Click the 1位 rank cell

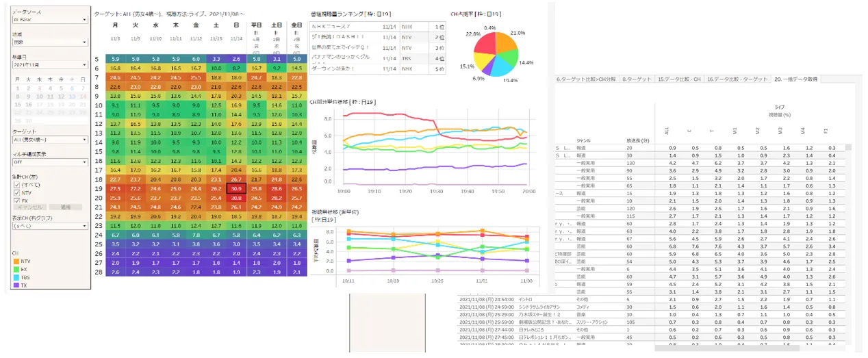[x=439, y=27]
